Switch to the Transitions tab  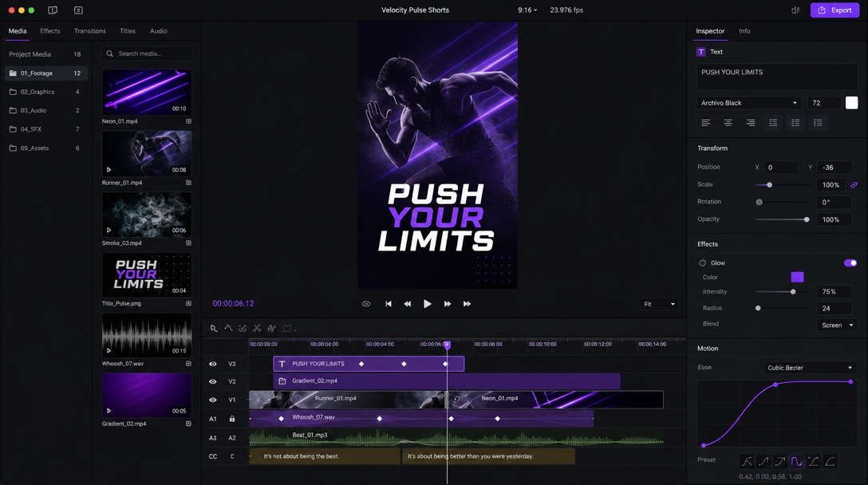[89, 31]
